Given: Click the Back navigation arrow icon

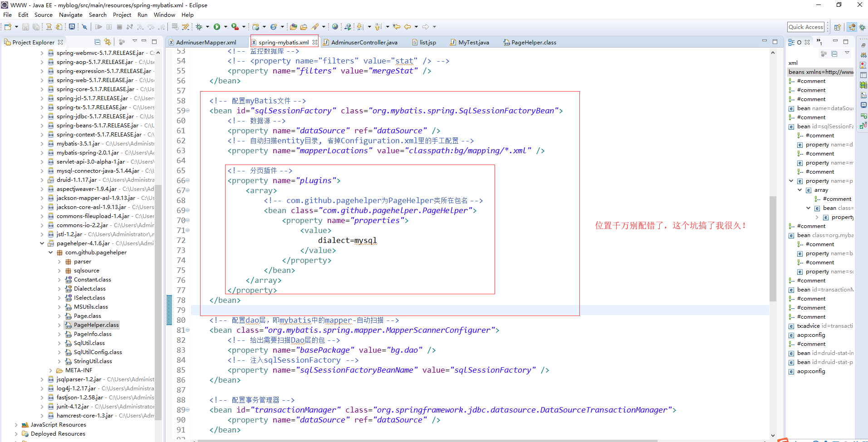Looking at the screenshot, I should [407, 27].
